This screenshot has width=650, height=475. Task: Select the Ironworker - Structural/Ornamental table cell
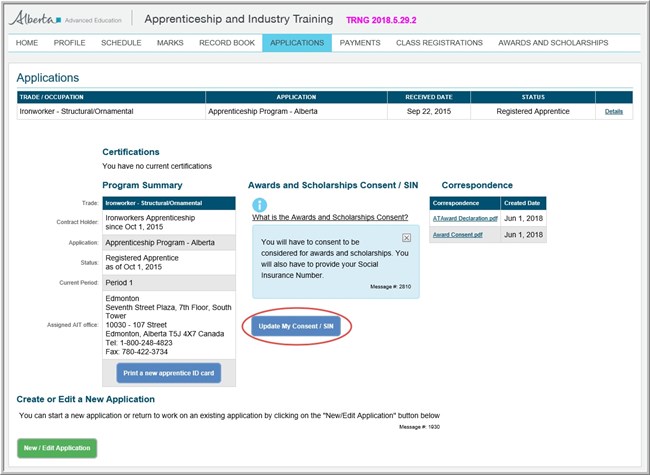pyautogui.click(x=111, y=111)
